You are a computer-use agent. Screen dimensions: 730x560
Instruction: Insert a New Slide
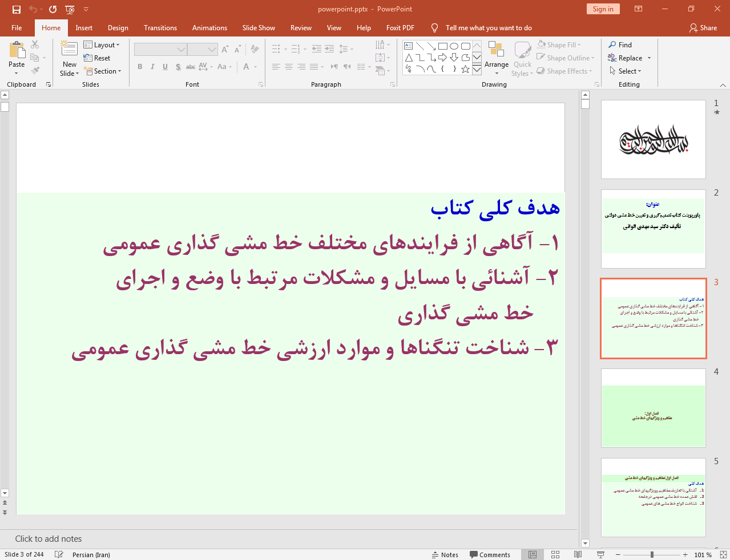[69, 50]
